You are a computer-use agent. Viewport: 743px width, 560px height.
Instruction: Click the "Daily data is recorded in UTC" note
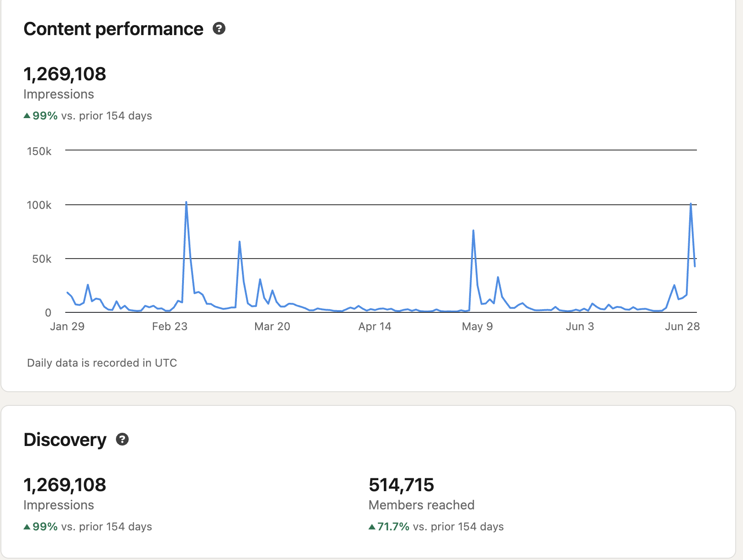pyautogui.click(x=102, y=363)
